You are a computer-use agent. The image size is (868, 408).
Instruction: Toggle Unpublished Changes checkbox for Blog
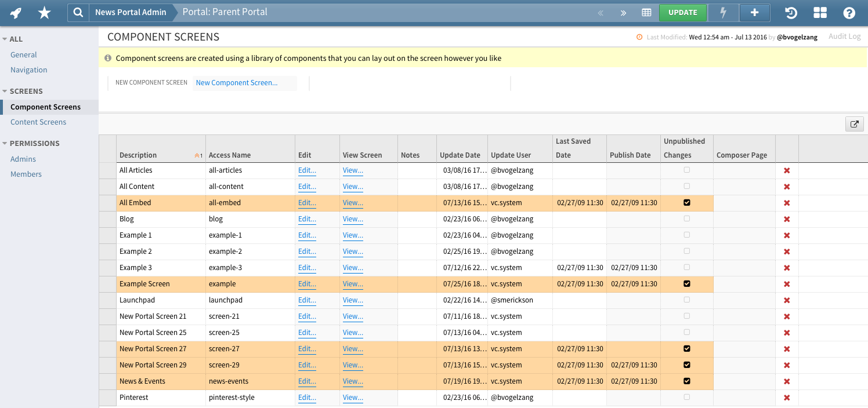point(687,219)
